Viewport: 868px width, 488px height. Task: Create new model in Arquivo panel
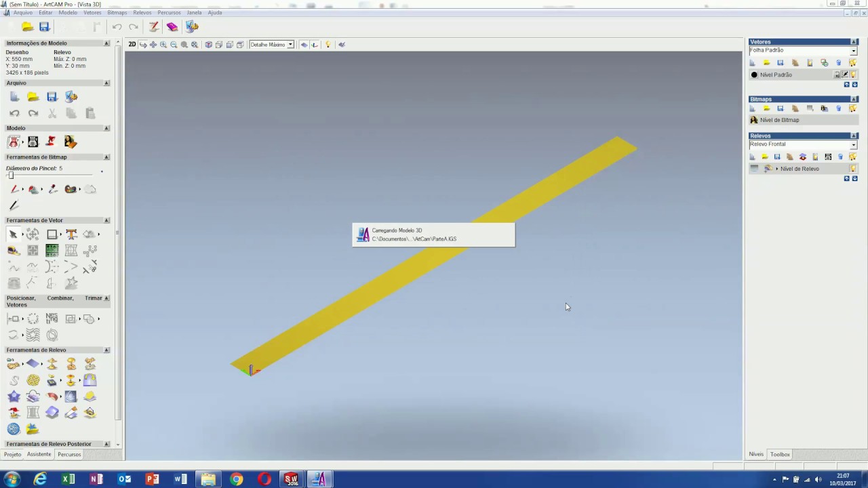(14, 97)
